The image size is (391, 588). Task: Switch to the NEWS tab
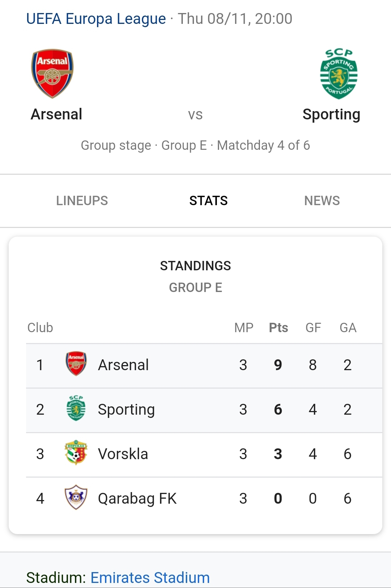pyautogui.click(x=322, y=200)
